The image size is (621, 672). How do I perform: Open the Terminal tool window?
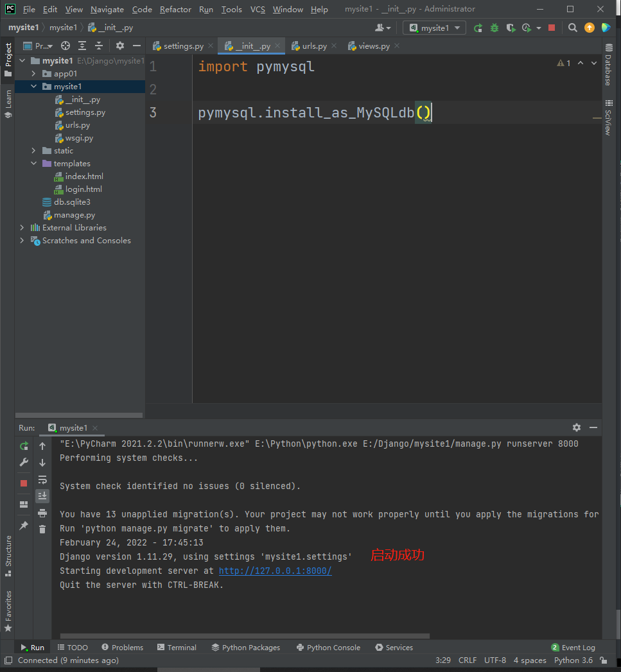click(177, 648)
